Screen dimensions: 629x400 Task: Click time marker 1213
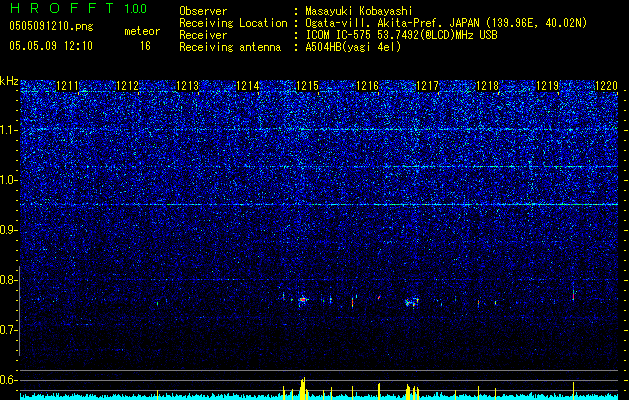point(187,86)
